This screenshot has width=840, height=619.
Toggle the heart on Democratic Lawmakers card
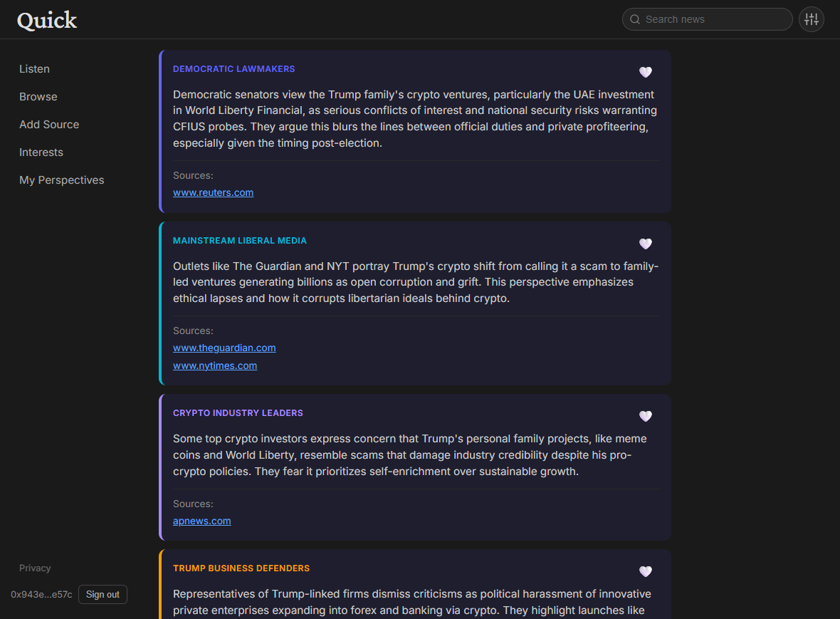pyautogui.click(x=645, y=72)
